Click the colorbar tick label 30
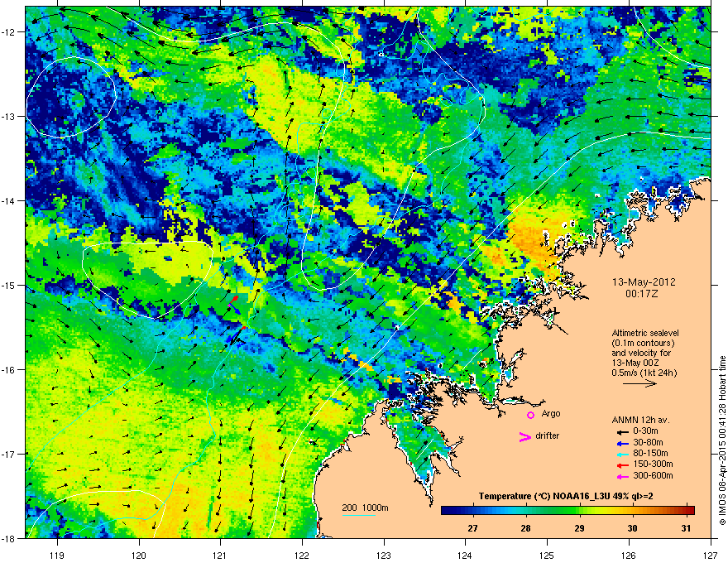This screenshot has width=728, height=563. tap(632, 528)
